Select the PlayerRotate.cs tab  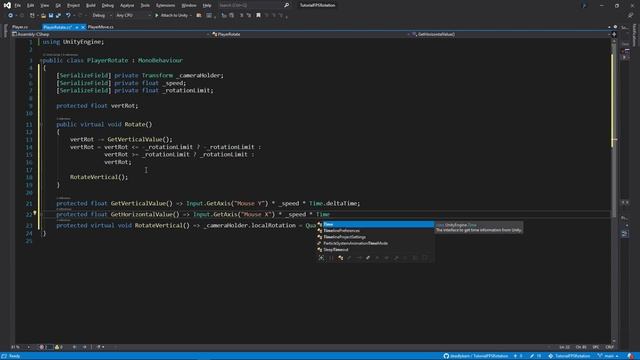[x=57, y=27]
